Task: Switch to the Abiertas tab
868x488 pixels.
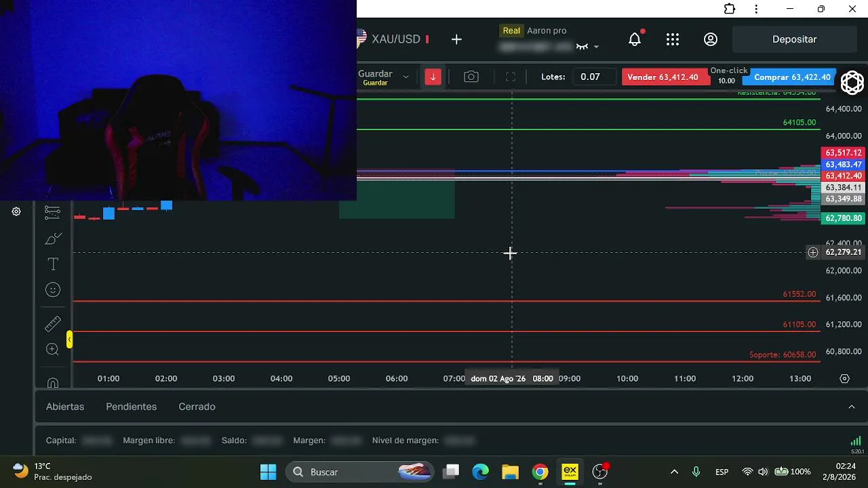Action: click(65, 407)
